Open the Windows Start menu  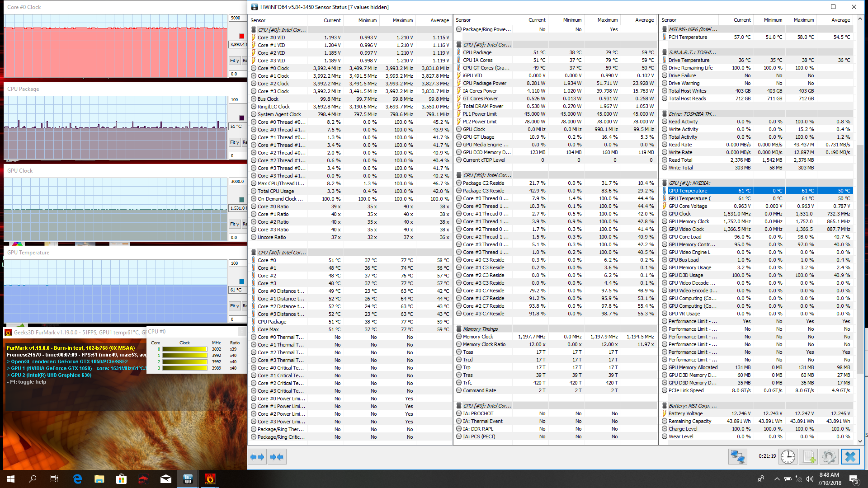point(11,479)
